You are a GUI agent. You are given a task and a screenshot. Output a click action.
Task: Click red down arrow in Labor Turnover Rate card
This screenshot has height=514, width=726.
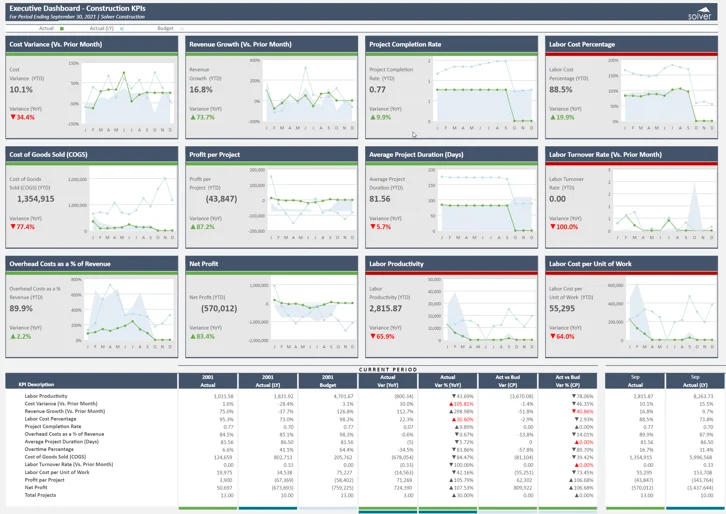coord(552,227)
